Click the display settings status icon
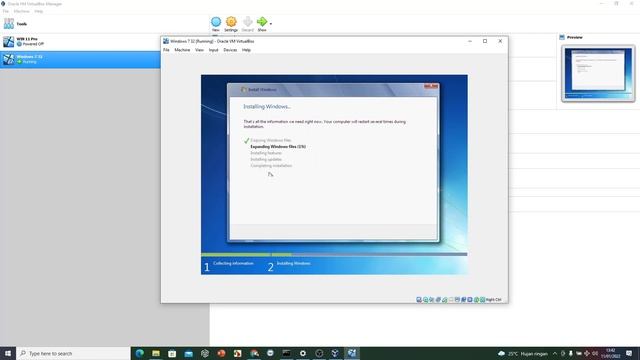 tap(457, 300)
